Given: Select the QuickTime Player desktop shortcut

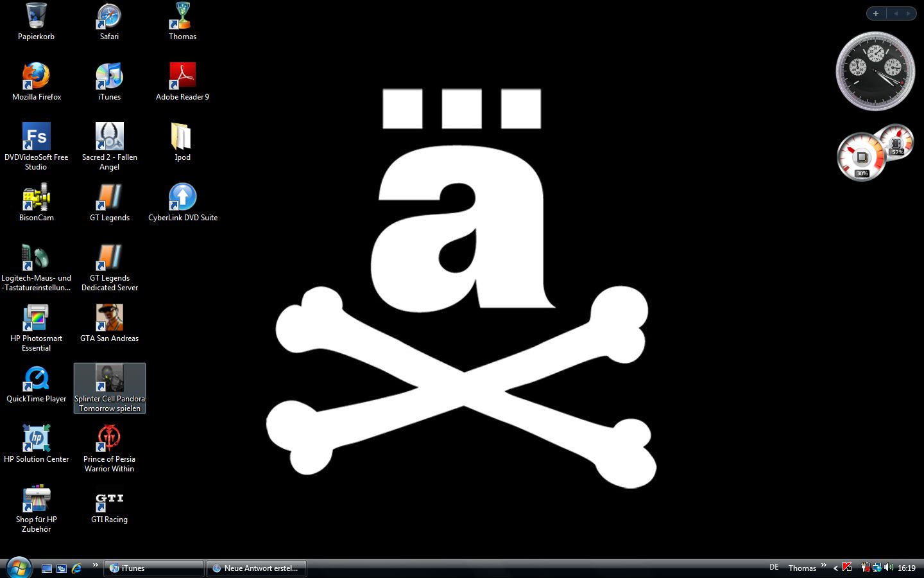Looking at the screenshot, I should [37, 384].
